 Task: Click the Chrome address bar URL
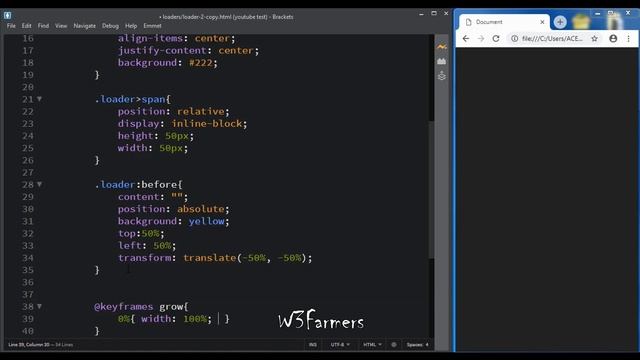pos(552,38)
